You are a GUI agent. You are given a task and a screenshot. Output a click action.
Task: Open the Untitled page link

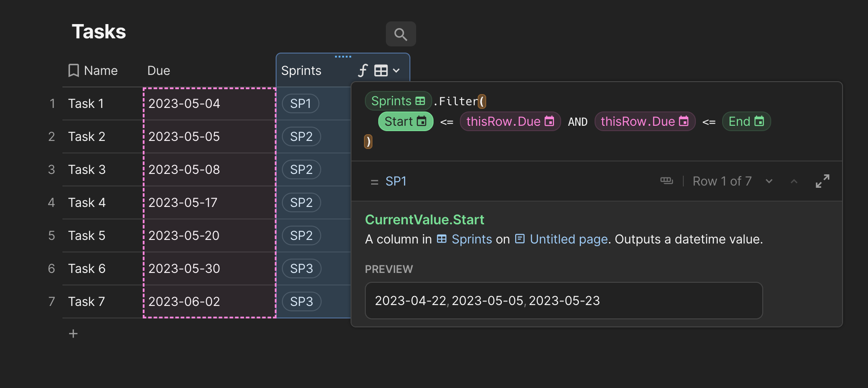tap(568, 239)
